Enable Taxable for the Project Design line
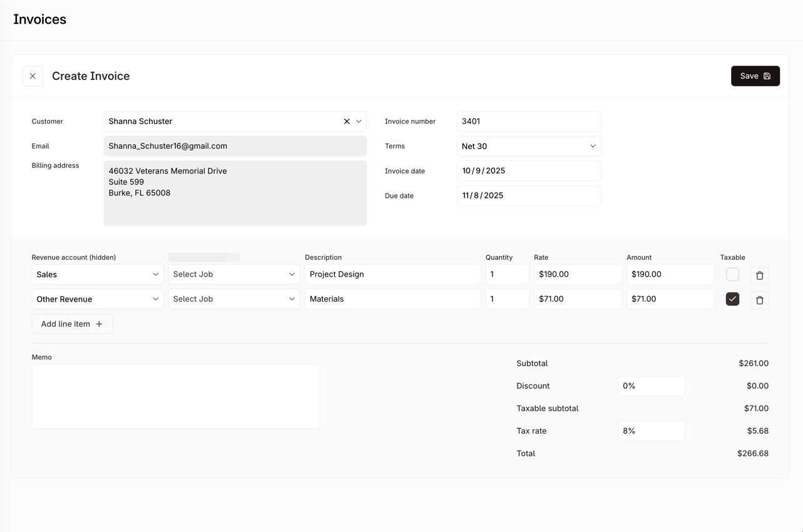This screenshot has height=532, width=803. click(732, 274)
